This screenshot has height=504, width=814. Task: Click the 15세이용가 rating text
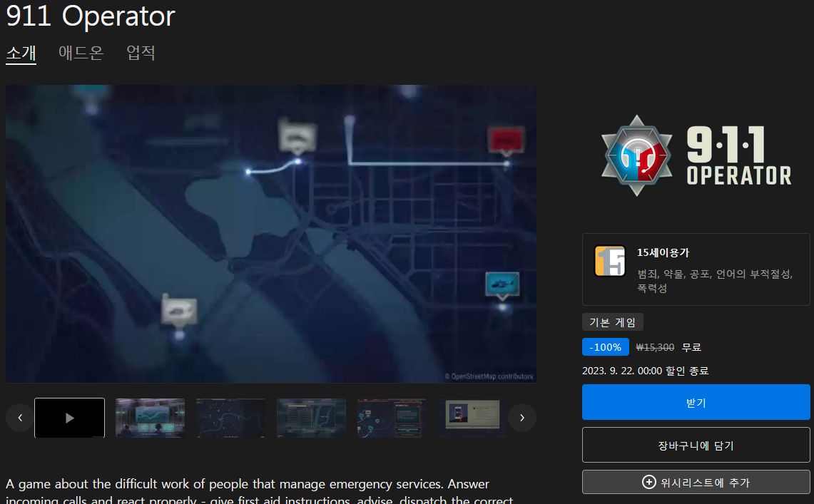pyautogui.click(x=663, y=252)
